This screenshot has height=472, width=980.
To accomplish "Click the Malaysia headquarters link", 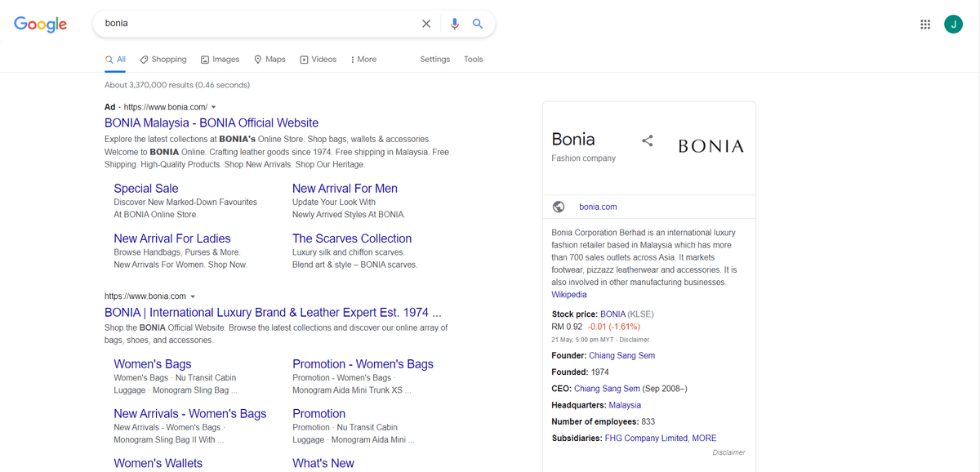I will pos(625,405).
